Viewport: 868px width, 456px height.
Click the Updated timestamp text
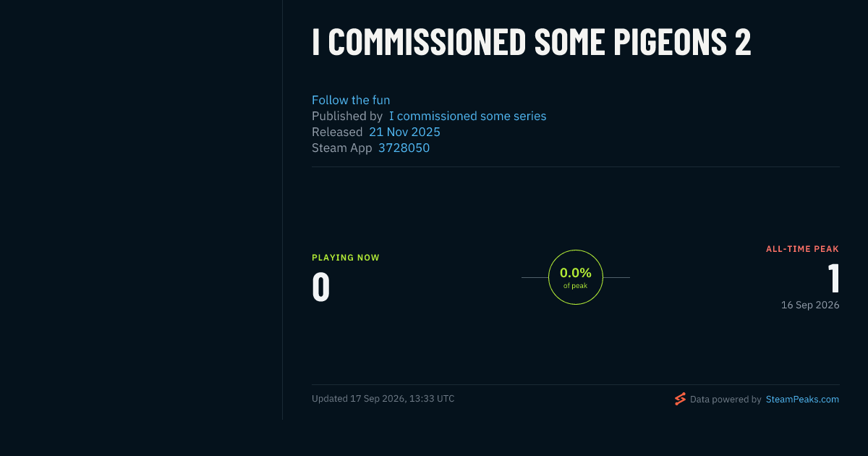pos(383,398)
